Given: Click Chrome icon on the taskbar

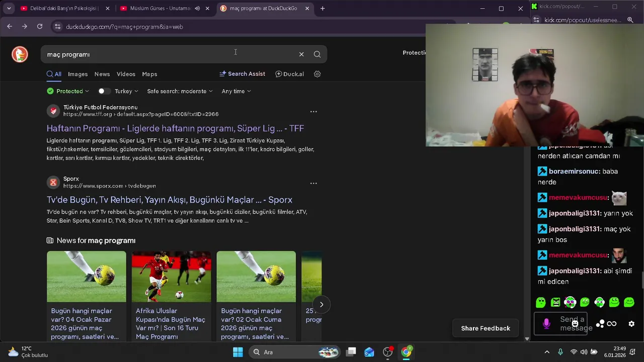Looking at the screenshot, I should [x=406, y=352].
